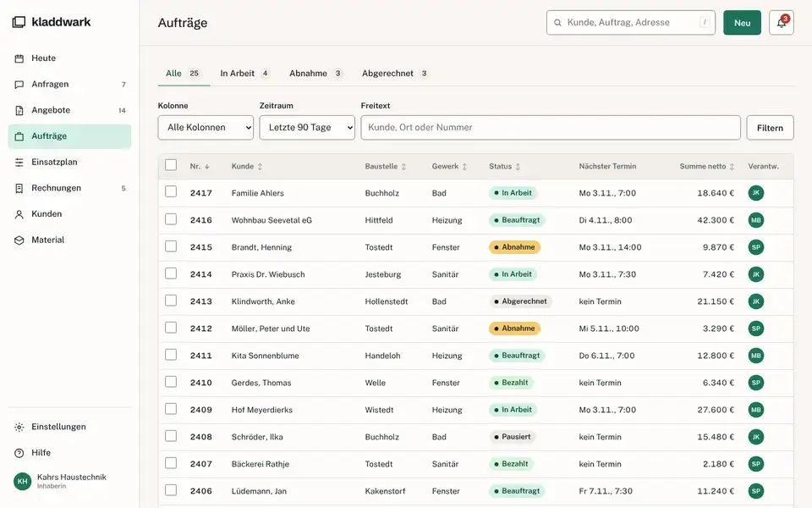Screen dimensions: 812x508
Task: Check the box for order 2416
Action: (x=171, y=218)
